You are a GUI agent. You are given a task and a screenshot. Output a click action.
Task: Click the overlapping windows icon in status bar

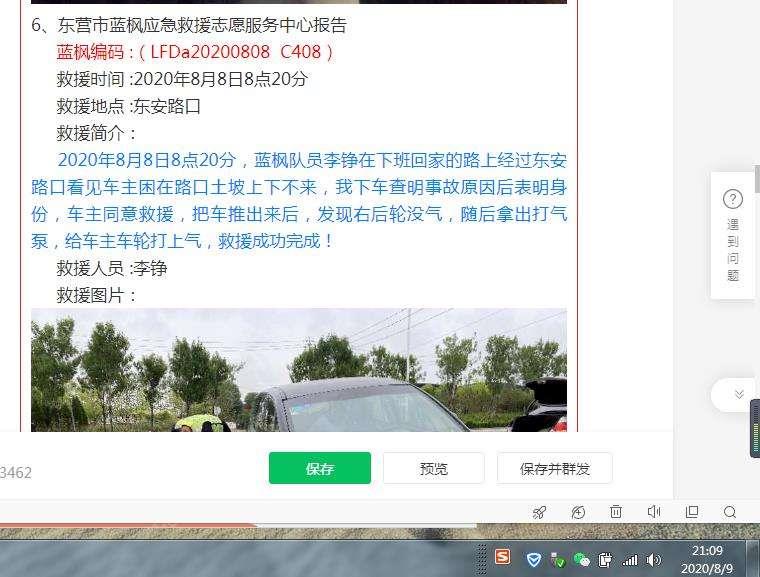(692, 512)
